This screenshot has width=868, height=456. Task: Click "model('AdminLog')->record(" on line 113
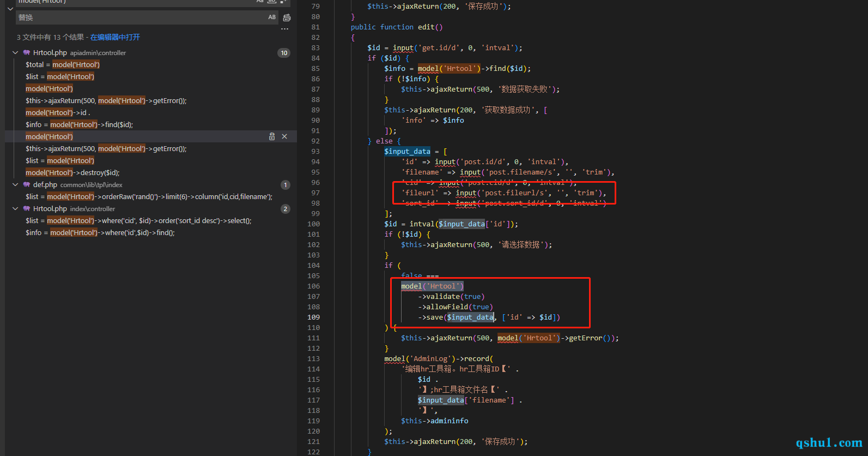pos(439,359)
